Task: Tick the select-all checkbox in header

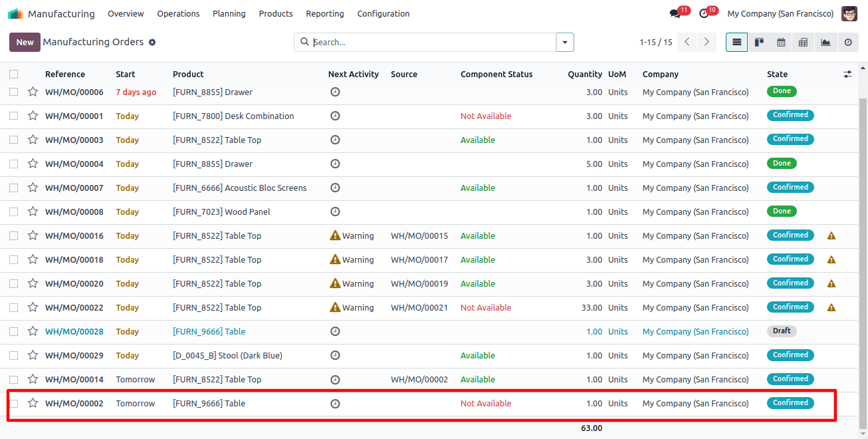Action: (x=14, y=74)
